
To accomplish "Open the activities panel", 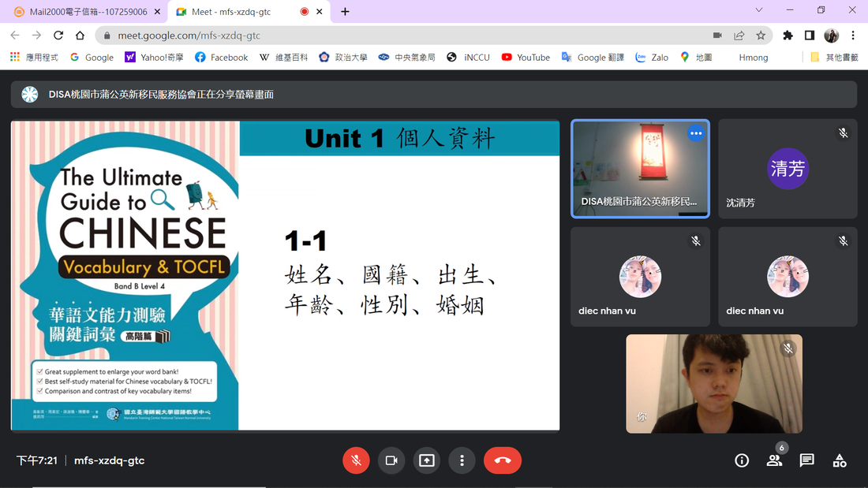I will click(x=840, y=460).
